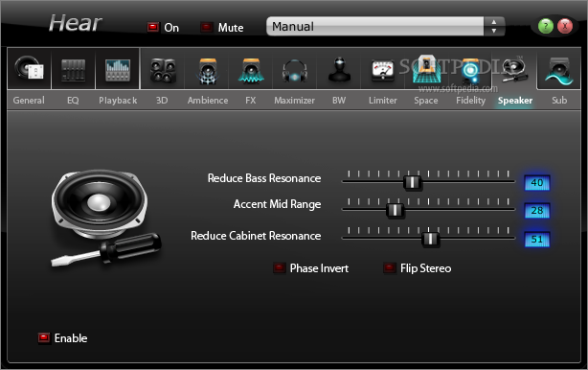Open the Playback spectrum icon

coord(118,70)
